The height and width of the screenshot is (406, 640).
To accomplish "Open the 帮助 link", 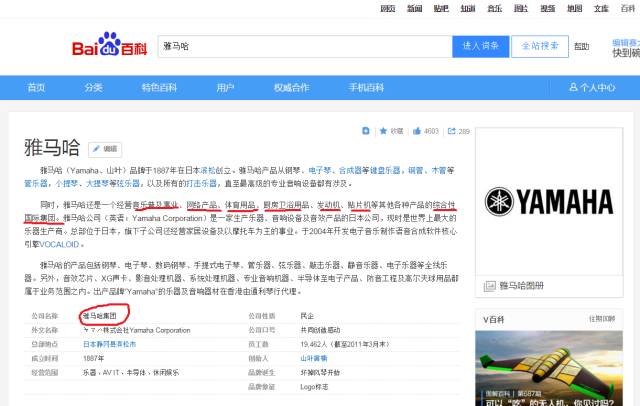I will tap(581, 47).
